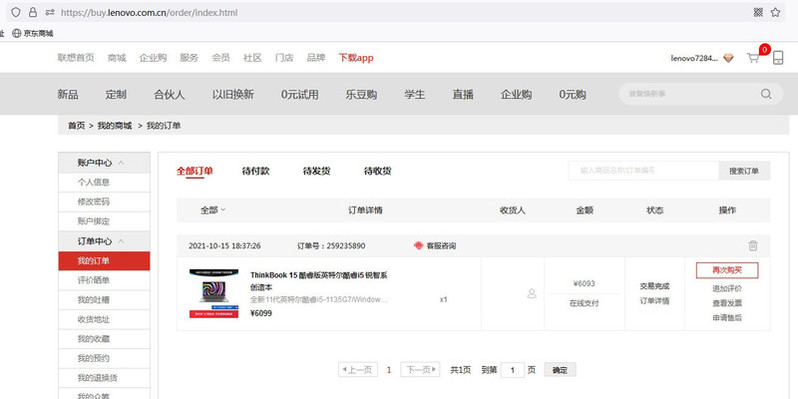Open the 京东商城 bookmark

tap(33, 34)
